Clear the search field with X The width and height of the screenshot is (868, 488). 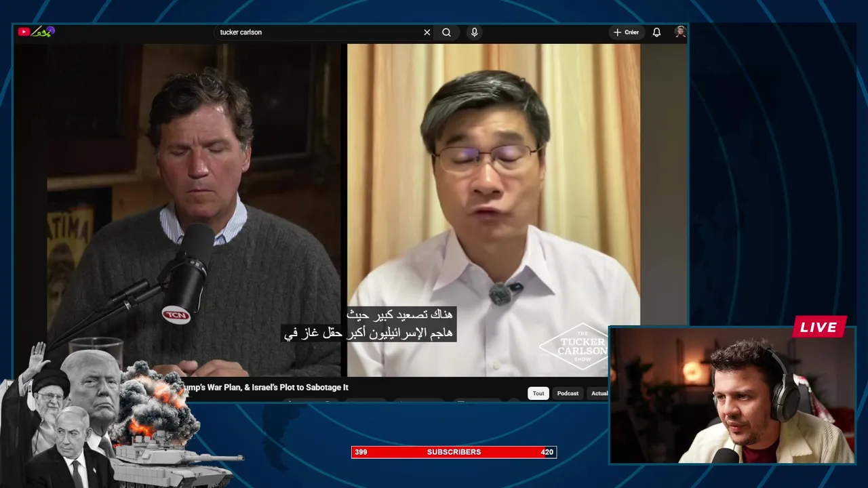click(x=427, y=32)
